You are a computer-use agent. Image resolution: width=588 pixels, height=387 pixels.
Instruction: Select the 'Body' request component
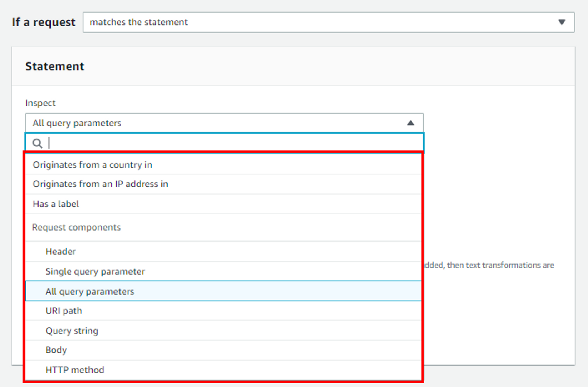[x=56, y=350]
